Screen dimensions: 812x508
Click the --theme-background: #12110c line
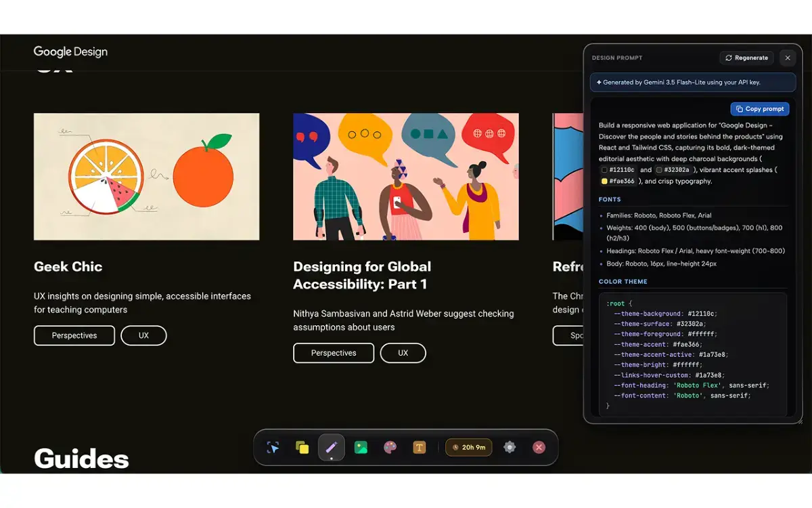coord(665,314)
